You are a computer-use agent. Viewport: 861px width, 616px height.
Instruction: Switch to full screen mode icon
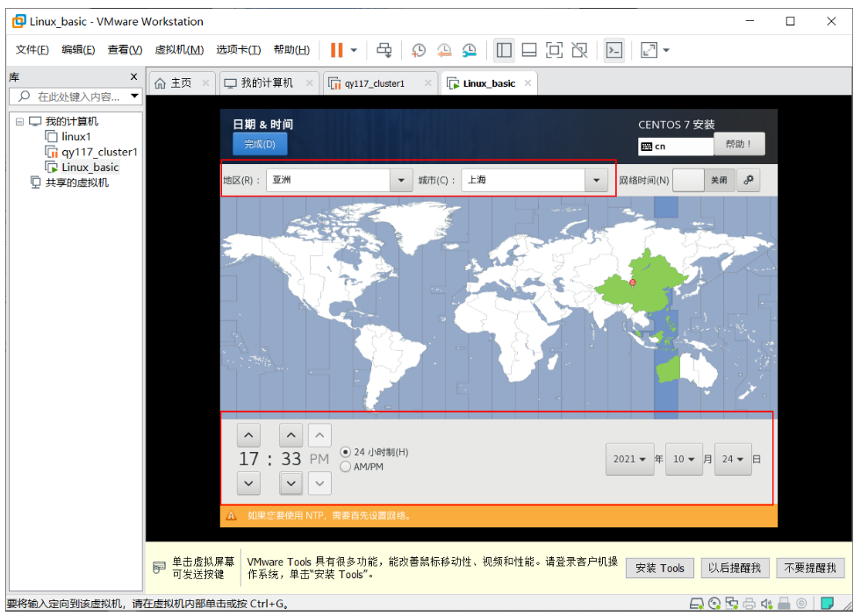pos(554,51)
